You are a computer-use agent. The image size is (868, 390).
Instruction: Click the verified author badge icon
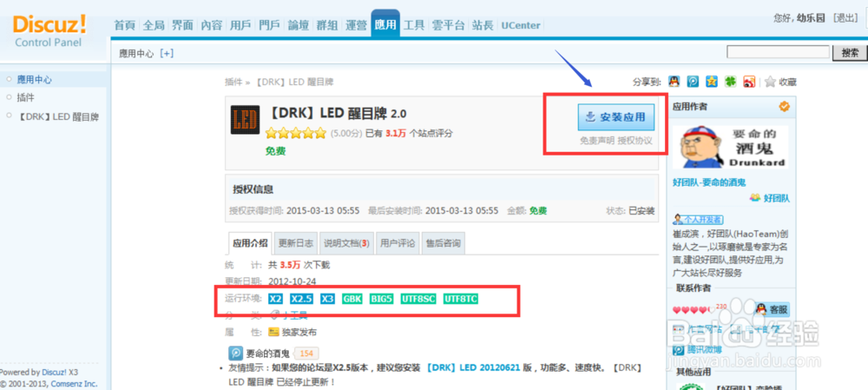point(785,107)
